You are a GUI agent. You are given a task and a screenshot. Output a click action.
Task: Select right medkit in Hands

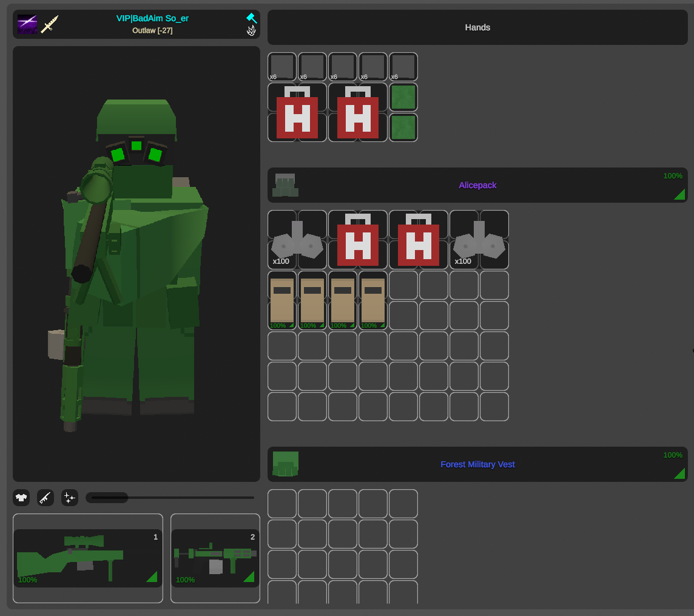pyautogui.click(x=358, y=112)
